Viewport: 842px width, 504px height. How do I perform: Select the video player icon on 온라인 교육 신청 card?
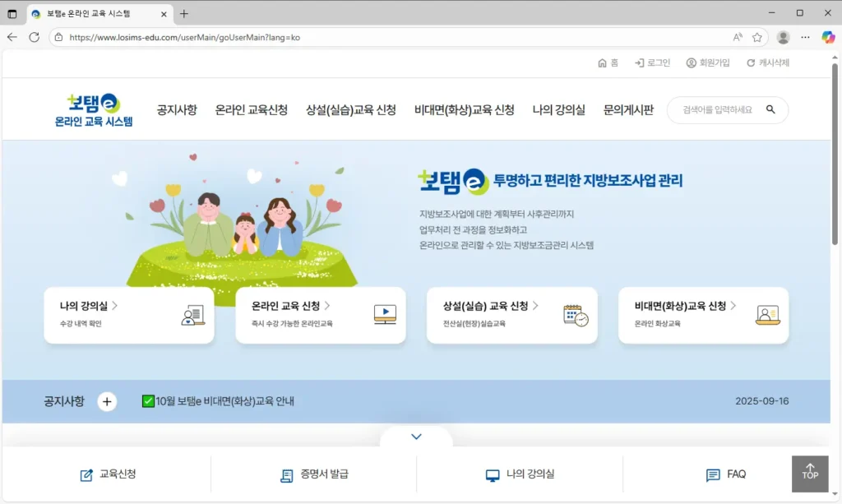click(x=383, y=315)
